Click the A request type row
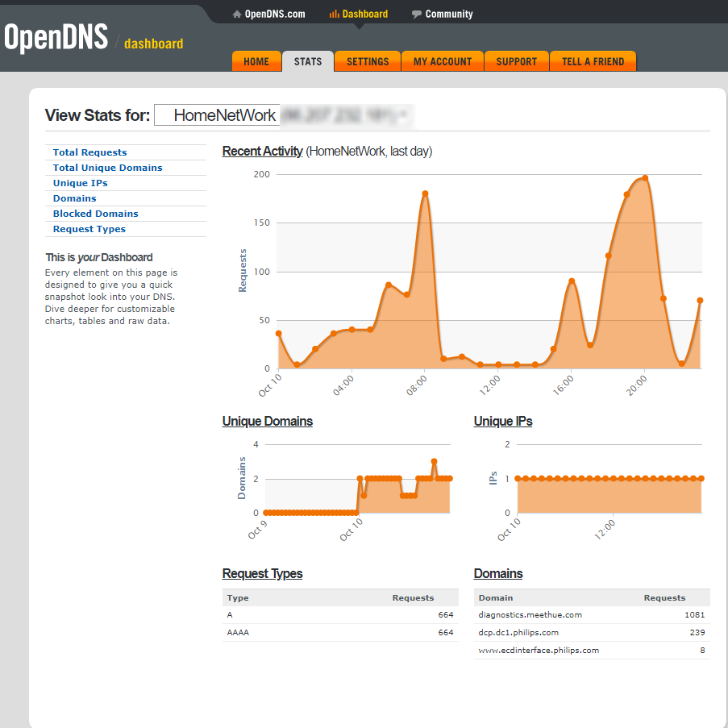 [340, 614]
